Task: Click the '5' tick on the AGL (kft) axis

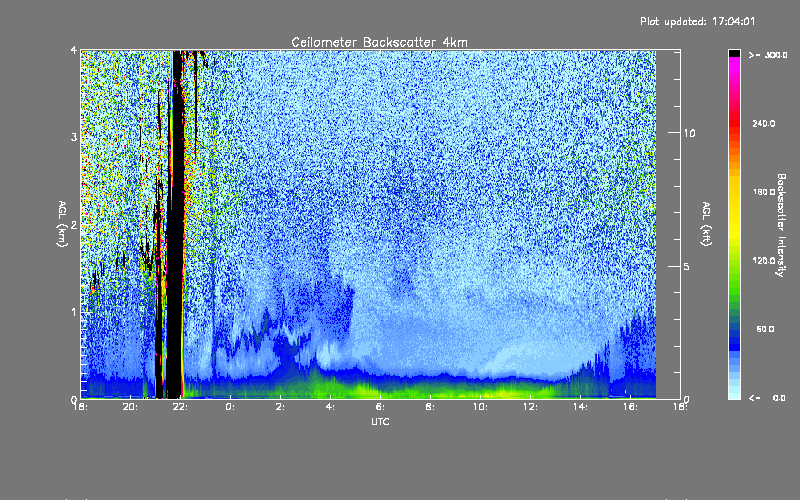Action: pyautogui.click(x=686, y=267)
